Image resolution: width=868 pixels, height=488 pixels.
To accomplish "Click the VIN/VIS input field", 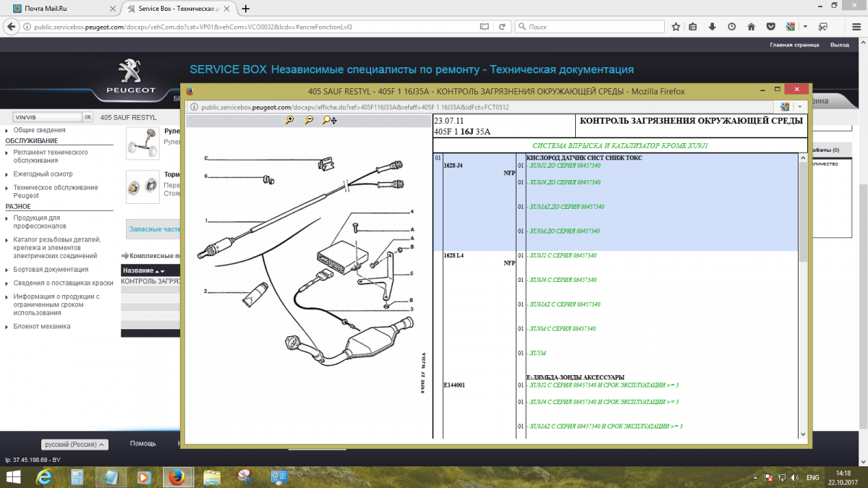I will click(48, 117).
